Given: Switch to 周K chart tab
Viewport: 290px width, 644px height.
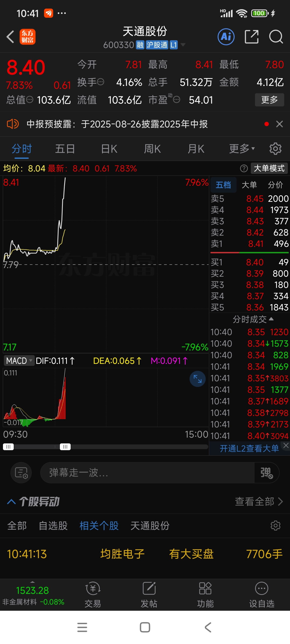Looking at the screenshot, I should pos(152,148).
